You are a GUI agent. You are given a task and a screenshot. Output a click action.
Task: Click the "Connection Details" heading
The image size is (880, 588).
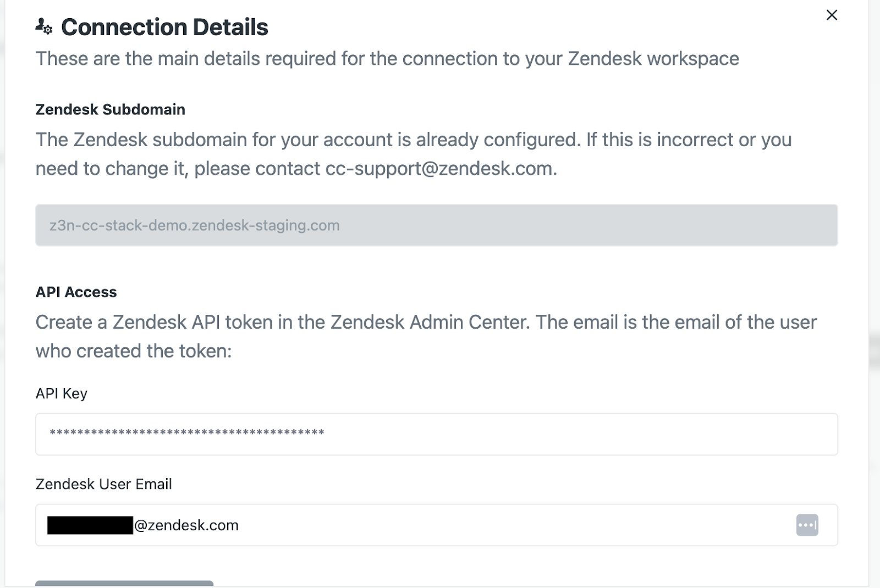pos(164,27)
